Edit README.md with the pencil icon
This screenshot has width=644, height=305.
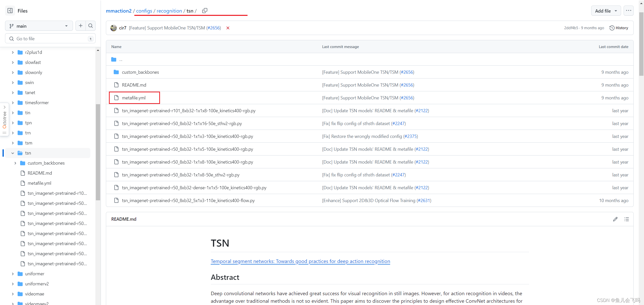coord(615,219)
